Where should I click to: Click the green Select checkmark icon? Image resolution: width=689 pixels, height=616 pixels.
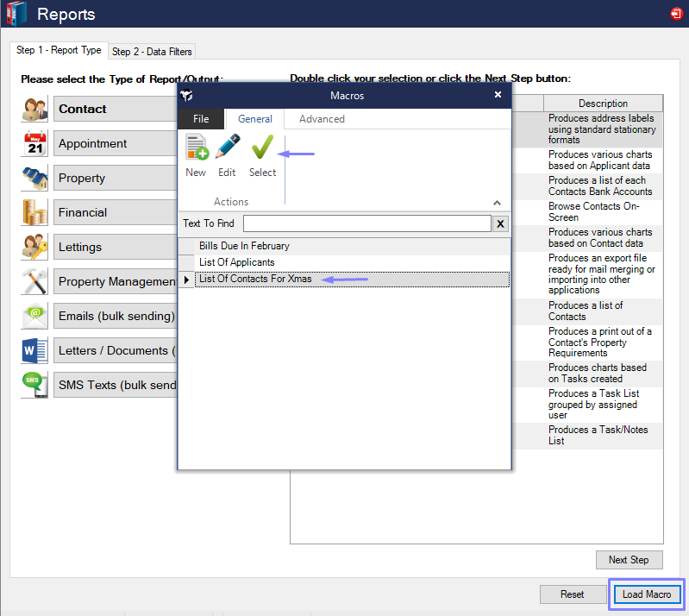tap(262, 148)
